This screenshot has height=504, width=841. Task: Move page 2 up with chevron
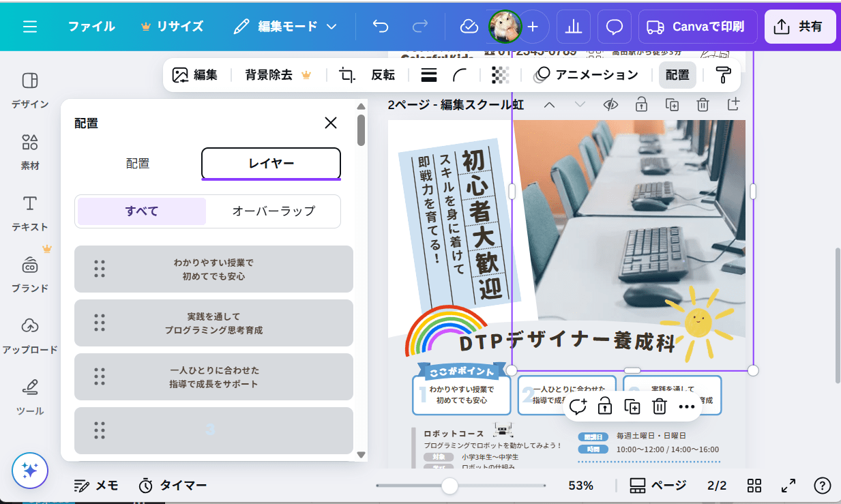click(549, 104)
